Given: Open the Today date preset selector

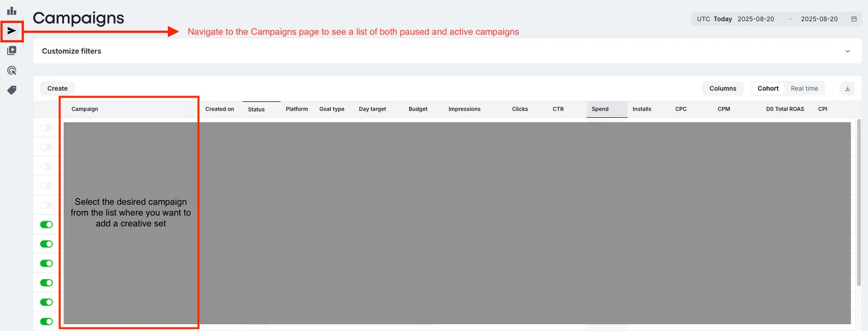Looking at the screenshot, I should point(722,19).
